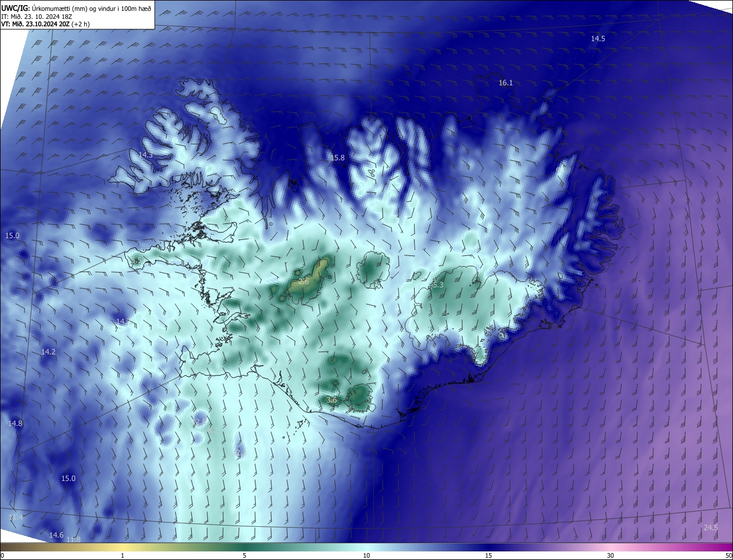Click the 14.6 value label
733x560 pixels.
coord(56,535)
